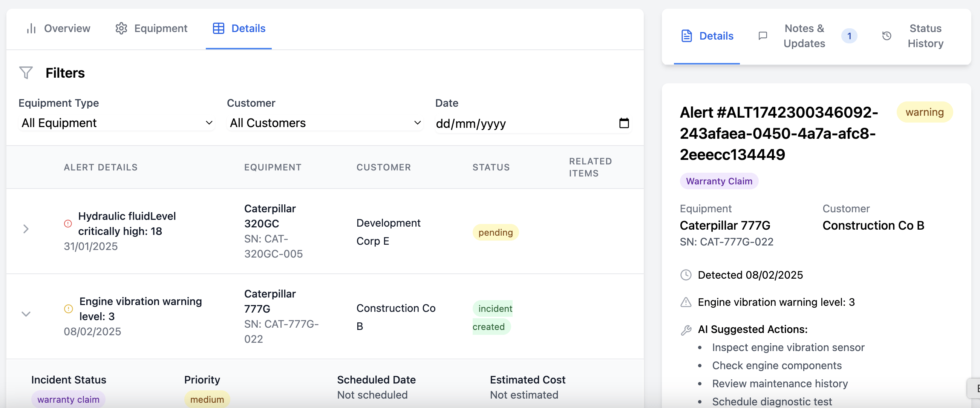Collapse the Engine vibration warning row
The image size is (980, 408).
coord(26,314)
